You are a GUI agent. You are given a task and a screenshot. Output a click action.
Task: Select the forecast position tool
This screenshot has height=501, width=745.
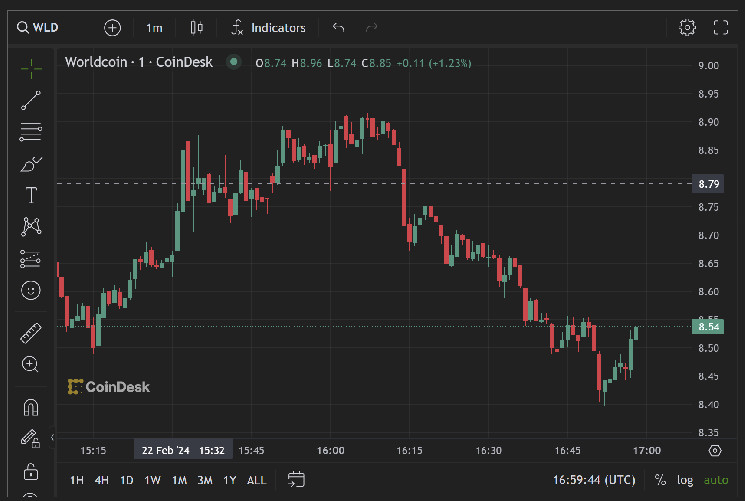pyautogui.click(x=31, y=259)
